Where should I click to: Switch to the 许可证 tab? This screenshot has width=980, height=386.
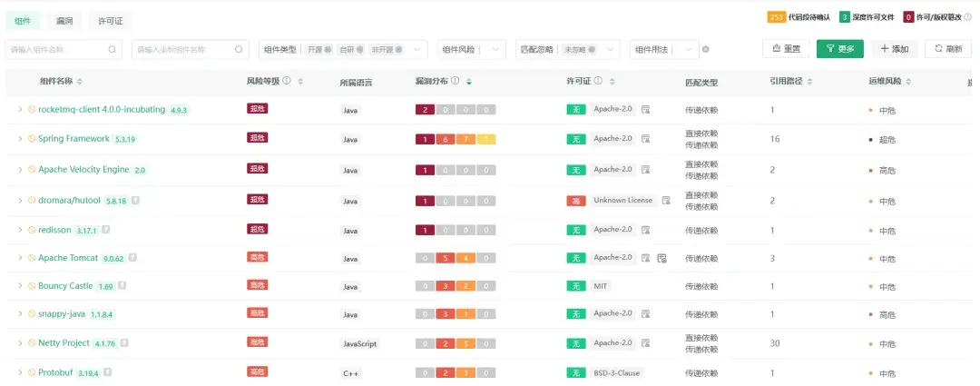[x=110, y=21]
